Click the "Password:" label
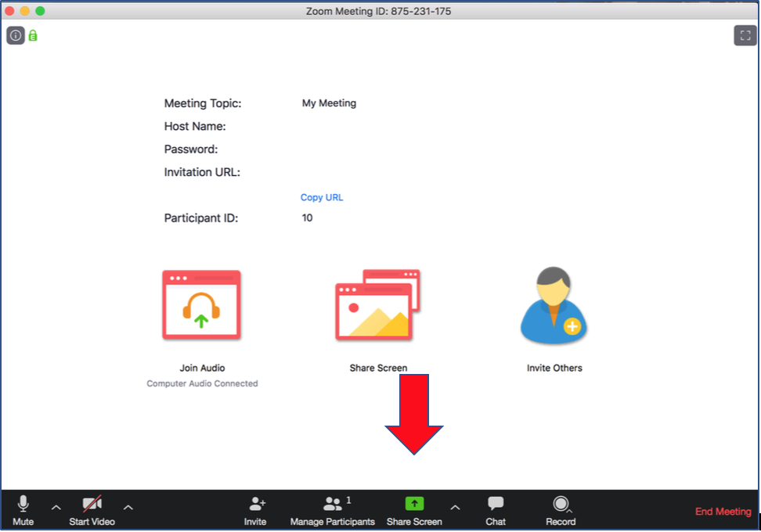 (191, 149)
